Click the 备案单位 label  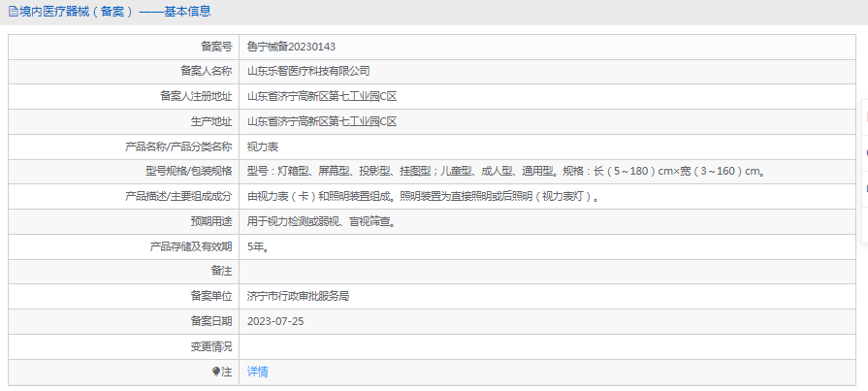coord(211,296)
